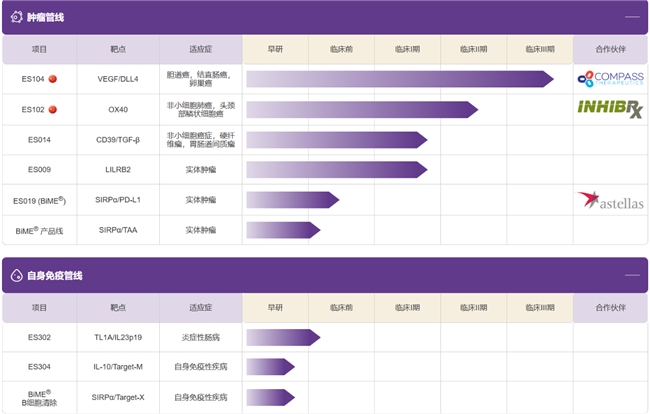
Task: Collapse the 自身免疫管线 section with minus button
Action: click(631, 275)
